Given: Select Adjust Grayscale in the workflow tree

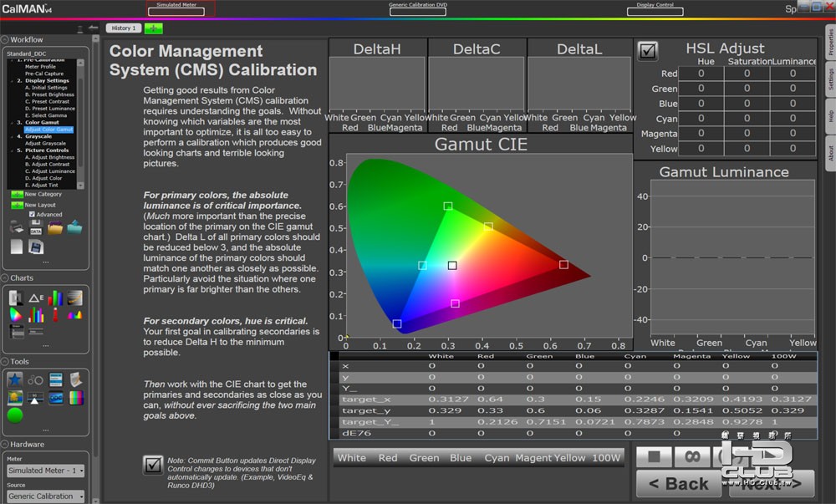Looking at the screenshot, I should coord(45,144).
